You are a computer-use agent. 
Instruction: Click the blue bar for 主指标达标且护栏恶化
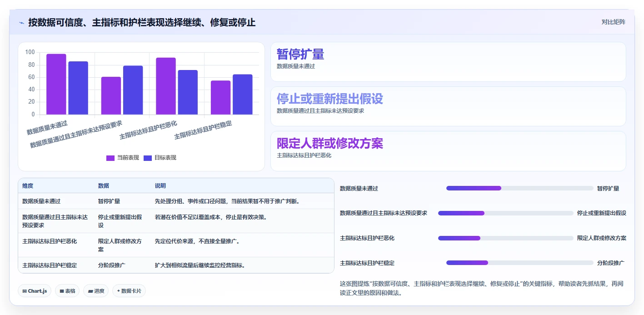click(x=188, y=92)
